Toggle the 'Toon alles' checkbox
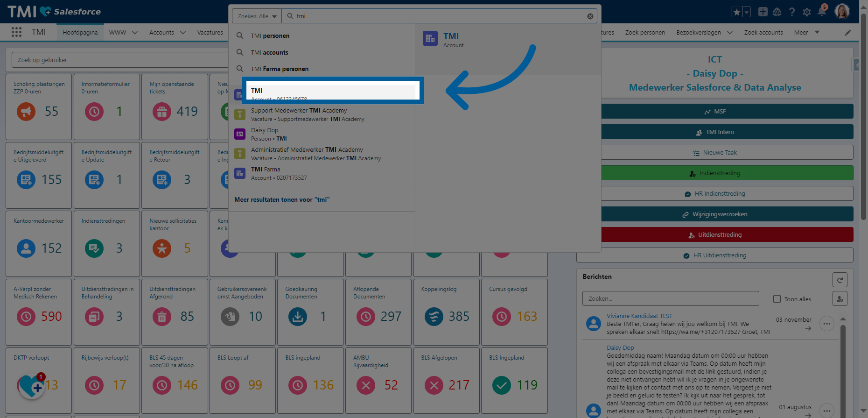The height and width of the screenshot is (418, 868). (777, 299)
